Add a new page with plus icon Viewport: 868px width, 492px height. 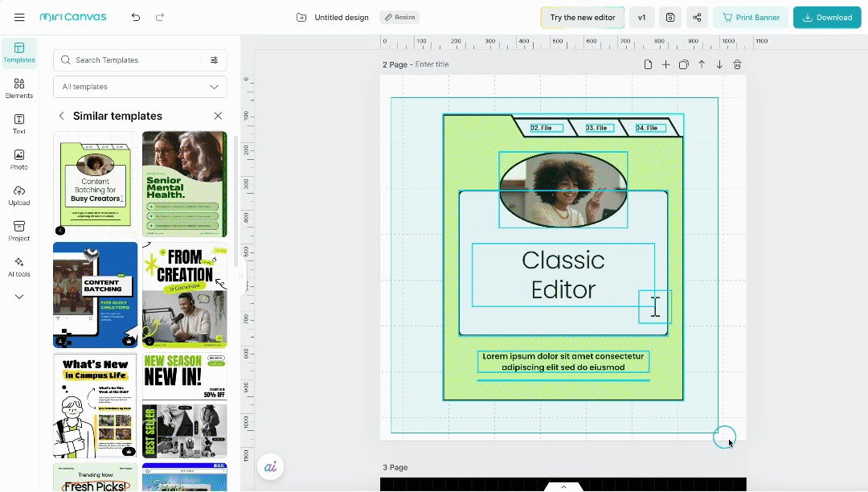tap(666, 65)
